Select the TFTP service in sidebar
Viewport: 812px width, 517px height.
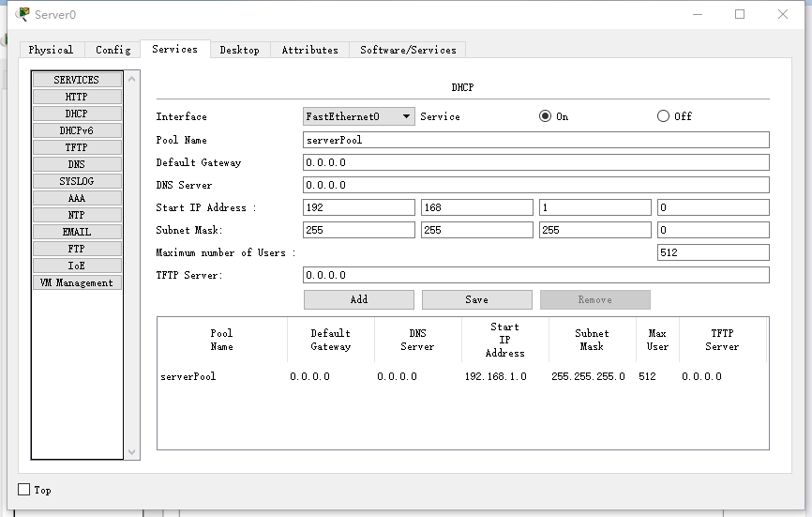tap(76, 147)
